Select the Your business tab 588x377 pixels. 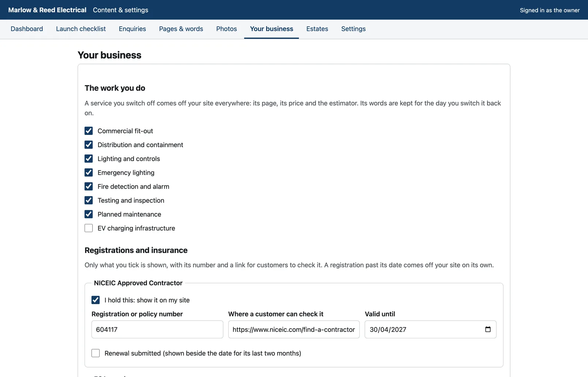(272, 29)
